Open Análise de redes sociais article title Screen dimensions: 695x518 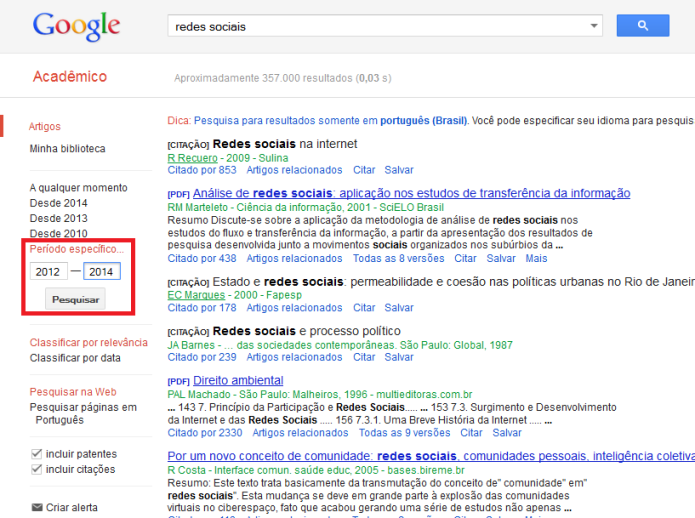pyautogui.click(x=411, y=193)
